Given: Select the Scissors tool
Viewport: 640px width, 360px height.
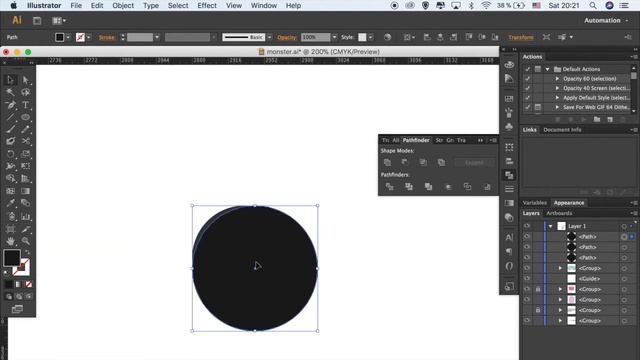Looking at the screenshot, I should [x=25, y=141].
